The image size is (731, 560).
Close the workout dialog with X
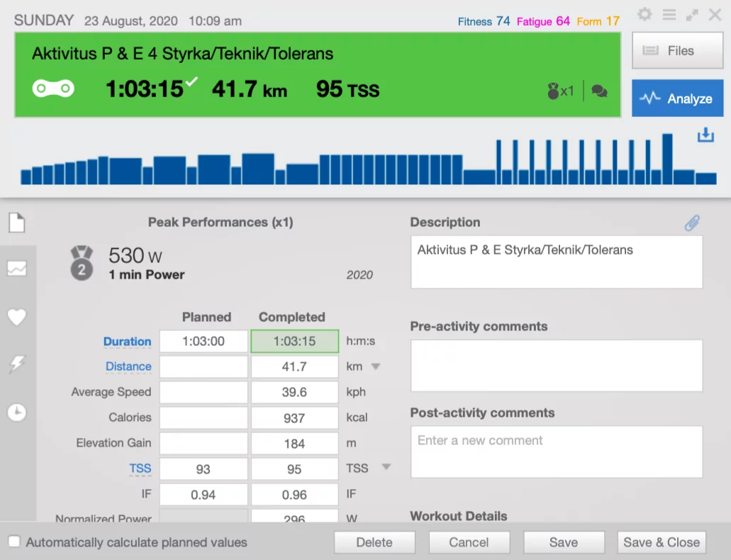715,14
